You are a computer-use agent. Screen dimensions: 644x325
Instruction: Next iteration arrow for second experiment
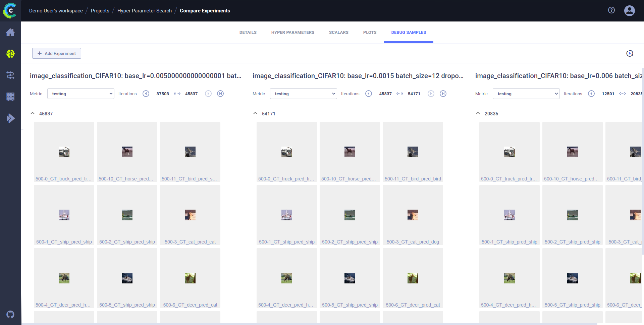(431, 94)
